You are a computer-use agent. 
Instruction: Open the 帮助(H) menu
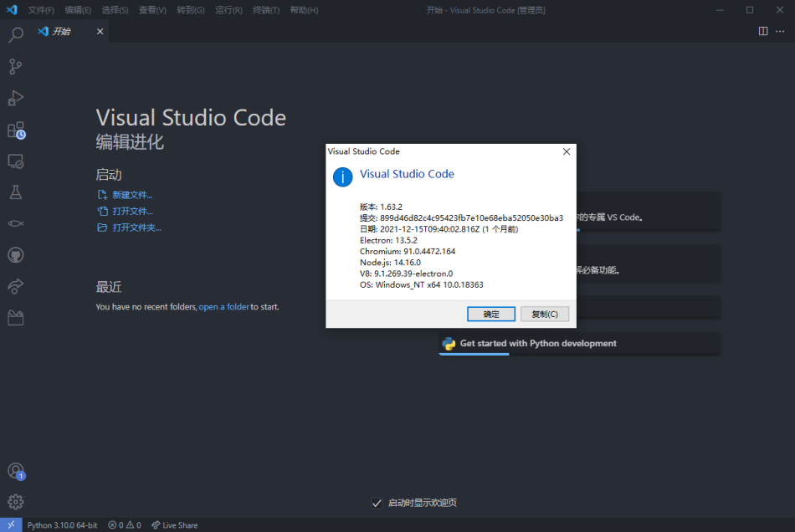pyautogui.click(x=305, y=10)
